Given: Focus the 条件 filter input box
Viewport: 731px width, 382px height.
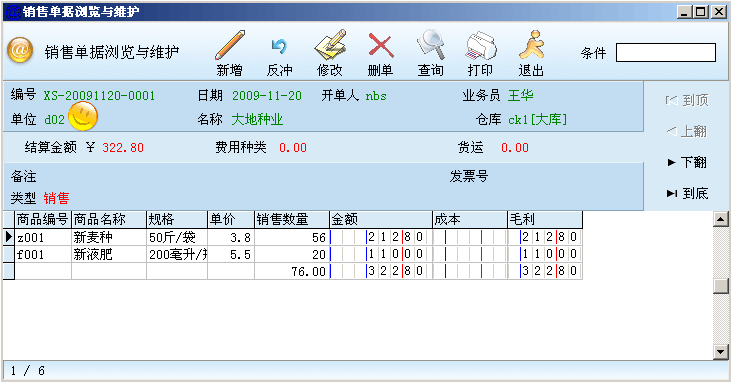Looking at the screenshot, I should pos(666,53).
